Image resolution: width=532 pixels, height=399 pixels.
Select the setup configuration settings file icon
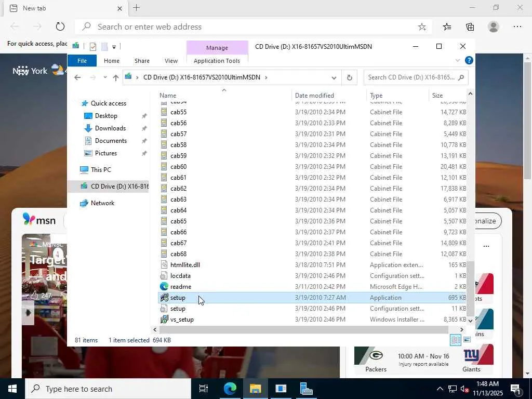pyautogui.click(x=164, y=309)
